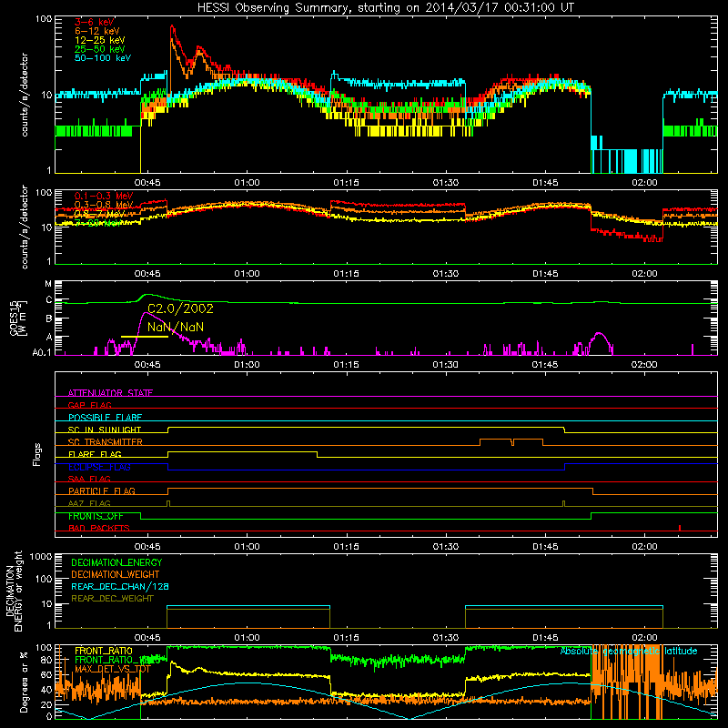The image size is (728, 728).
Task: Select the DECIMATION_ENERGY legend entry
Action: point(116,562)
